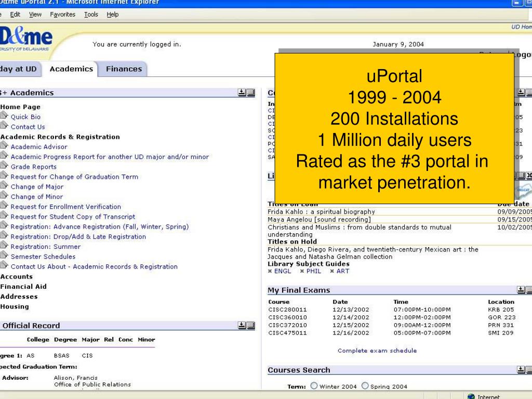
Task: Click the page icon beside Semester Schedules
Action: 4,256
